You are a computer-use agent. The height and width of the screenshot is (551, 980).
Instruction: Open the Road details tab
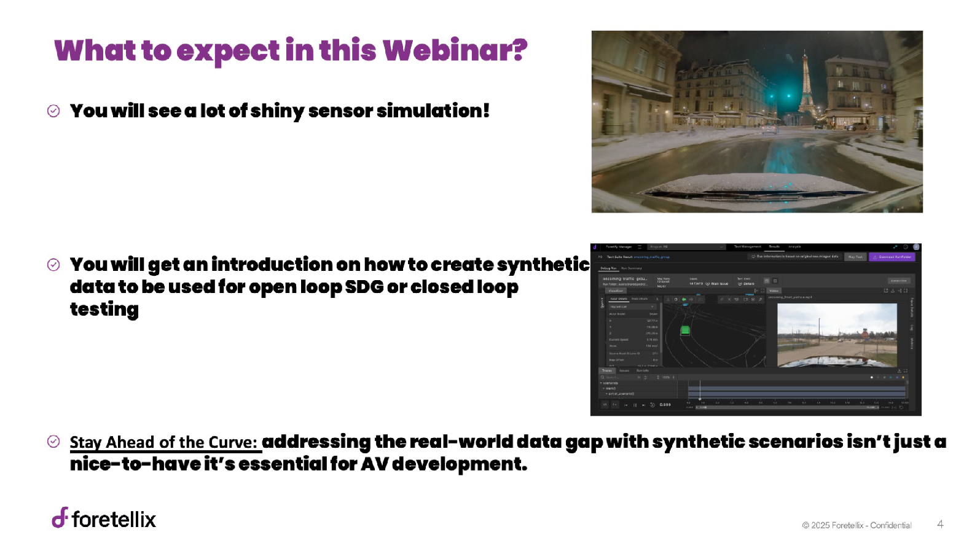coord(640,299)
